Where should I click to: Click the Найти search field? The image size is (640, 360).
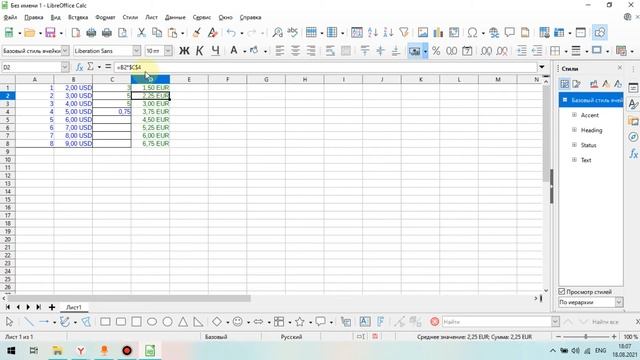(496, 322)
